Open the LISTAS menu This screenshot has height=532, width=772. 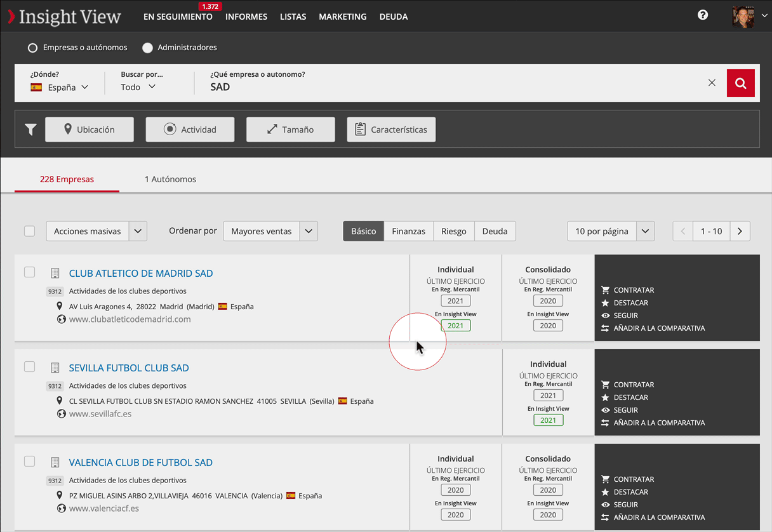(293, 17)
